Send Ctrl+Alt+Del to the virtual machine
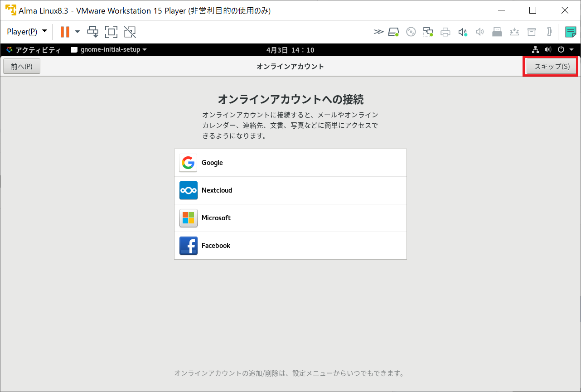Viewport: 581px width, 392px height. click(x=93, y=32)
